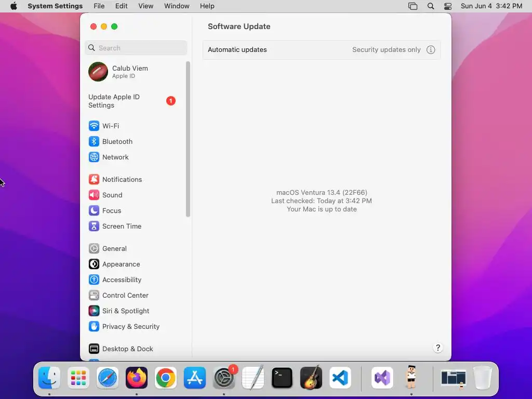Open the help question mark button

(x=437, y=348)
